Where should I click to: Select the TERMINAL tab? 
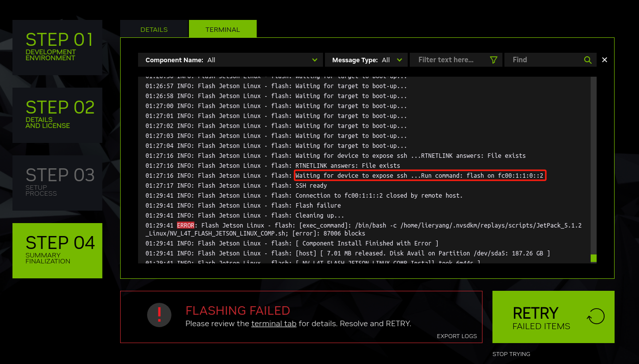[223, 29]
